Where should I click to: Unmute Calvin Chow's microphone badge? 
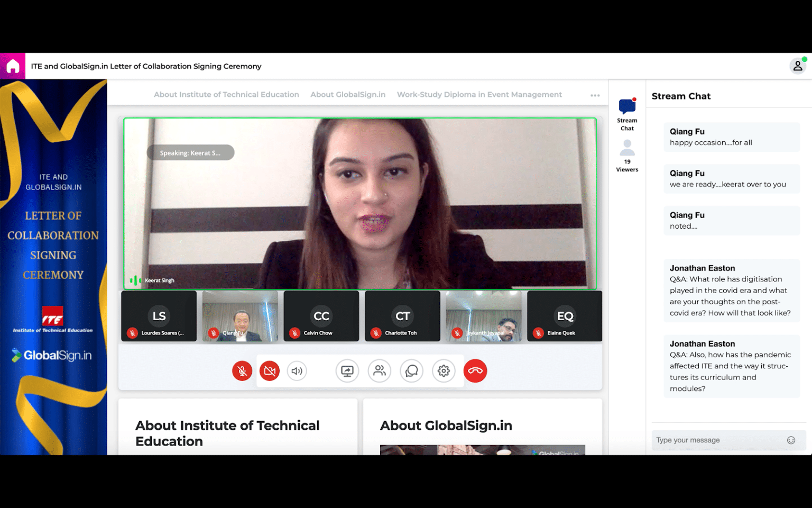coord(294,333)
